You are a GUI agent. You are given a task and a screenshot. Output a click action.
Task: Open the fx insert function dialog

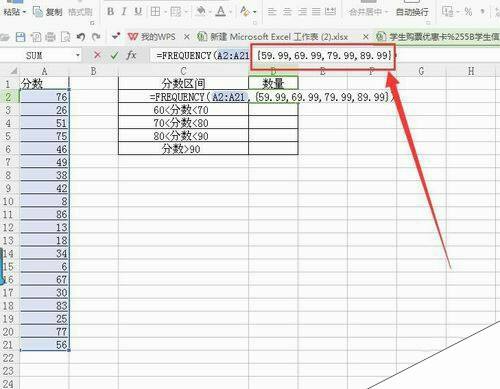coord(131,55)
